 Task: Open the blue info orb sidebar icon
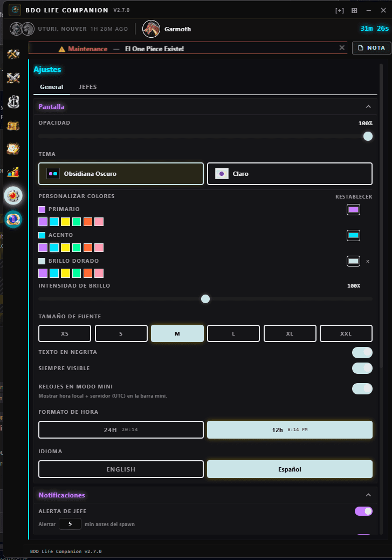pos(13,219)
